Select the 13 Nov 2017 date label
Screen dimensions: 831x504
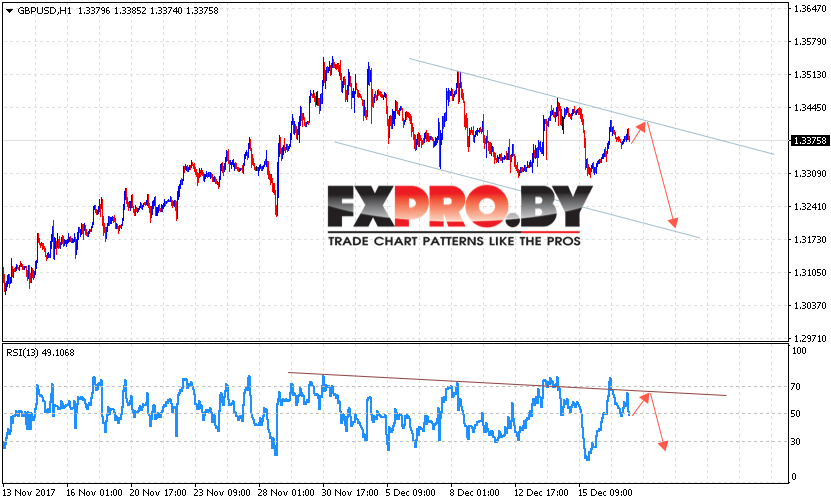pos(29,492)
